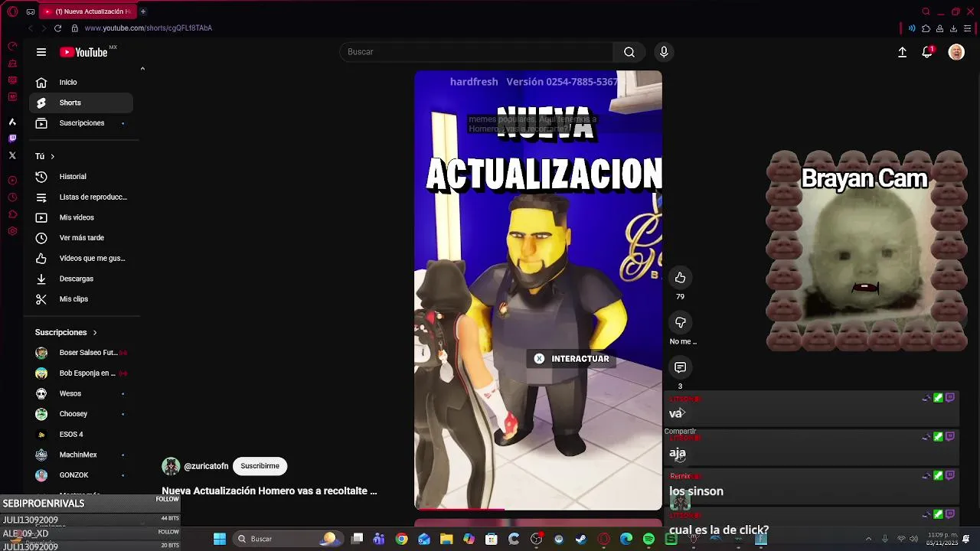Open the YouTube hamburger guide menu
Image resolution: width=980 pixels, height=551 pixels.
pyautogui.click(x=41, y=52)
